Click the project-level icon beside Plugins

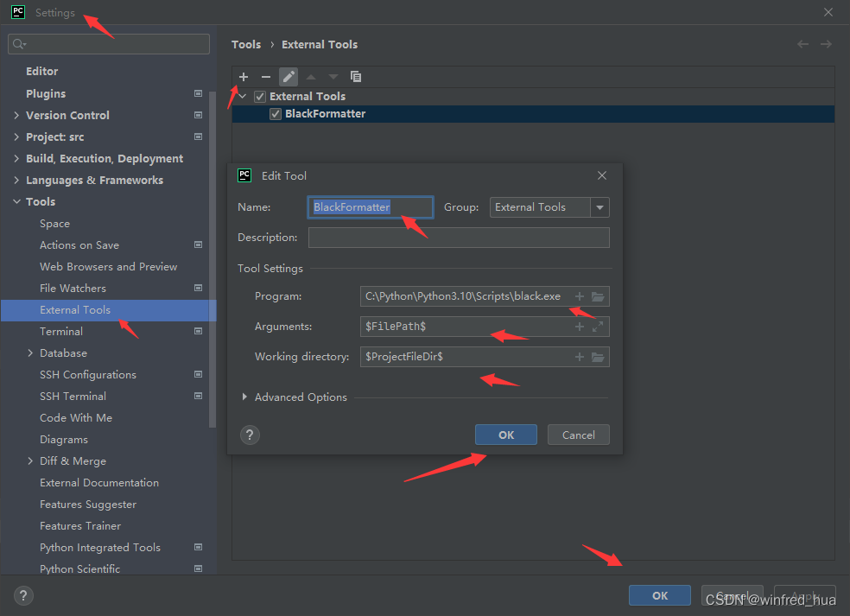[199, 94]
